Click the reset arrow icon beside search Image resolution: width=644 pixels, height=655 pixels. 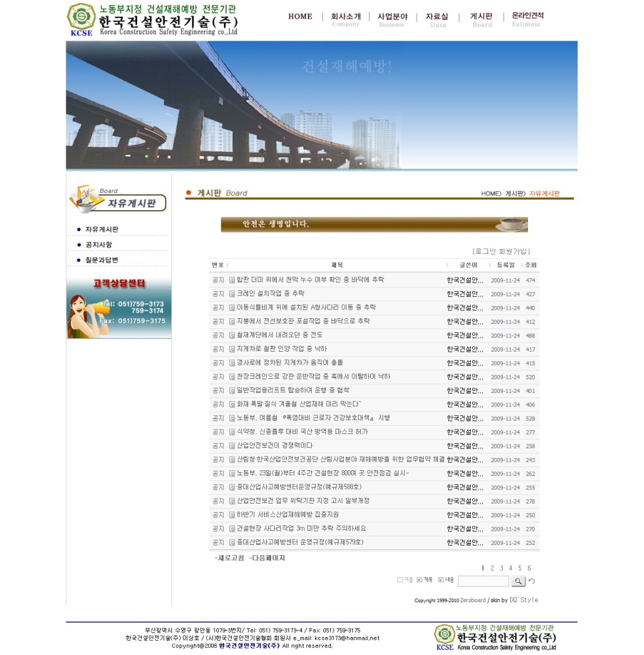coord(532,582)
